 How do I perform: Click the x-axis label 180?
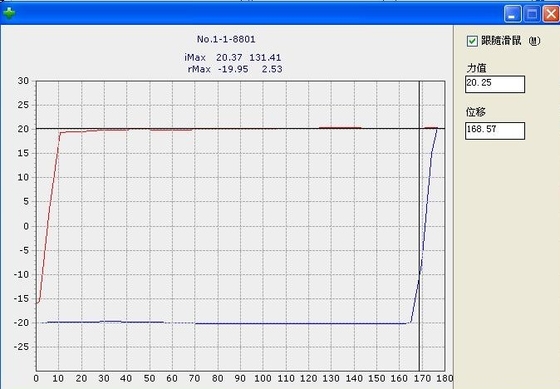click(x=445, y=378)
